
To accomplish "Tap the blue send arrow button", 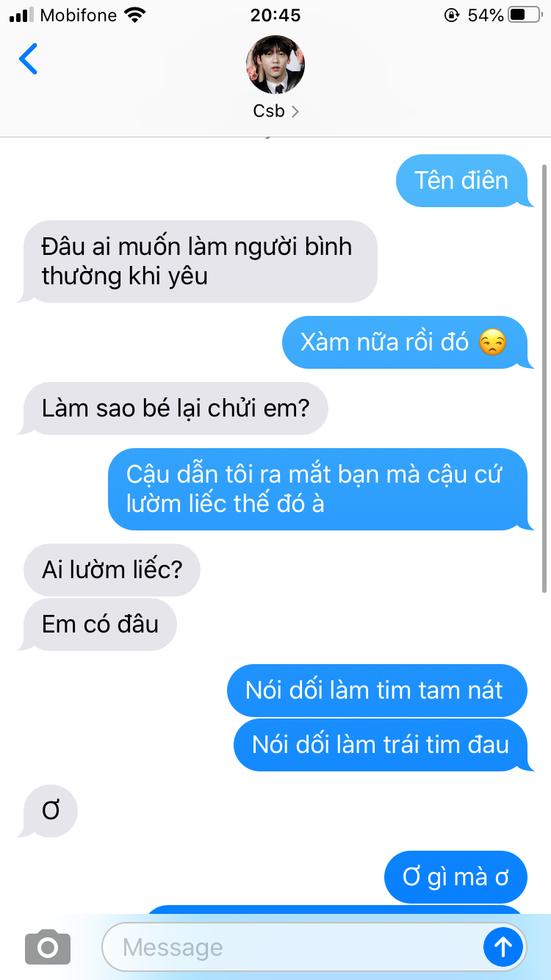I will 503,947.
